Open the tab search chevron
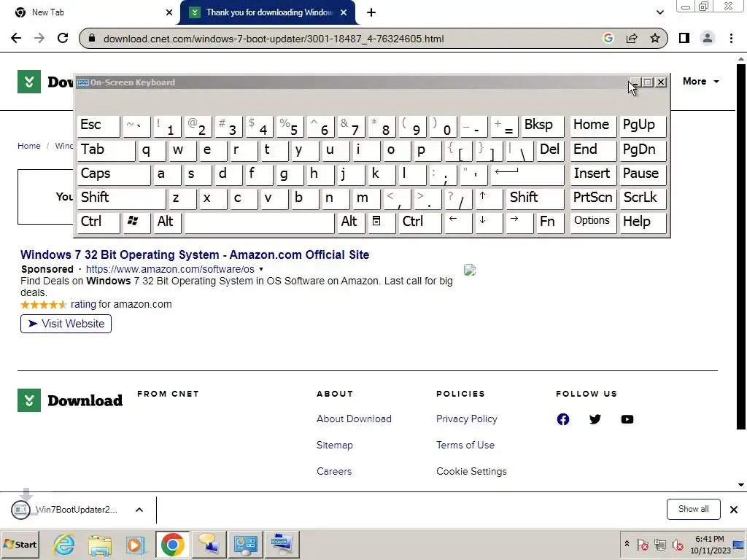The height and width of the screenshot is (560, 747). (659, 12)
